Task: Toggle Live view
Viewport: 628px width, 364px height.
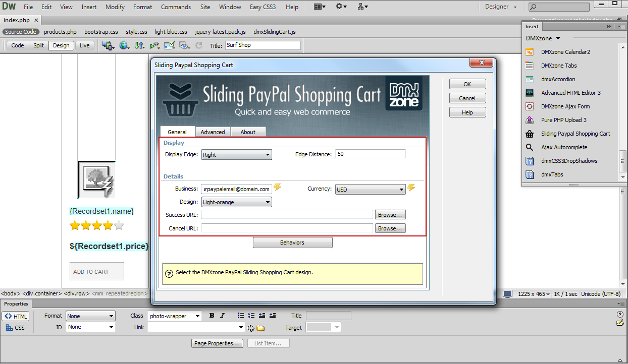Action: click(x=84, y=45)
